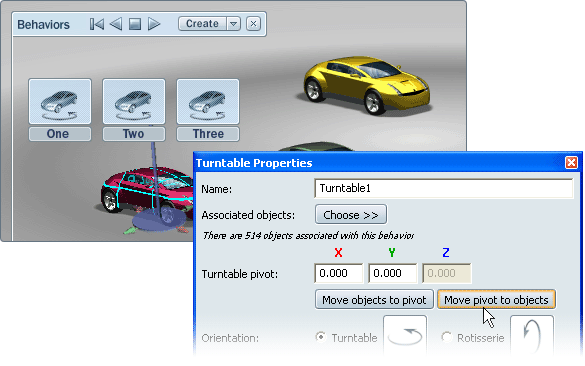The image size is (585, 366).
Task: Rewind behaviors to start
Action: point(97,24)
